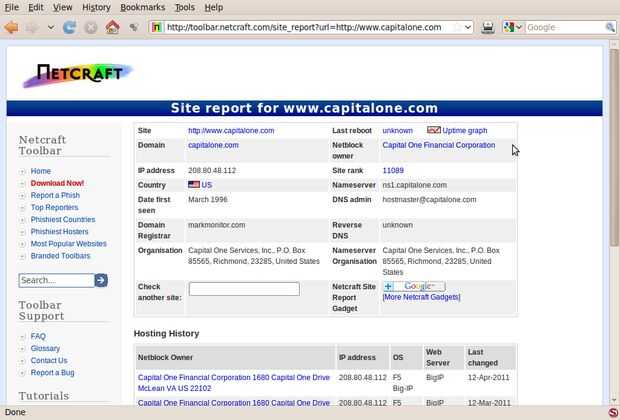Click the Print icon in the toolbar
Screen dimensions: 620x420
(488, 27)
